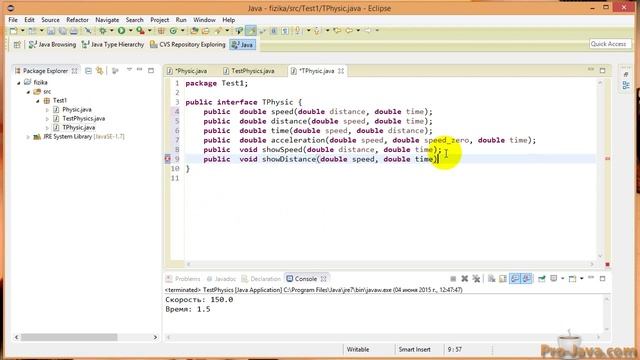This screenshot has width=640, height=360.
Task: Click the Open Perspective icon
Action: click(x=17, y=44)
